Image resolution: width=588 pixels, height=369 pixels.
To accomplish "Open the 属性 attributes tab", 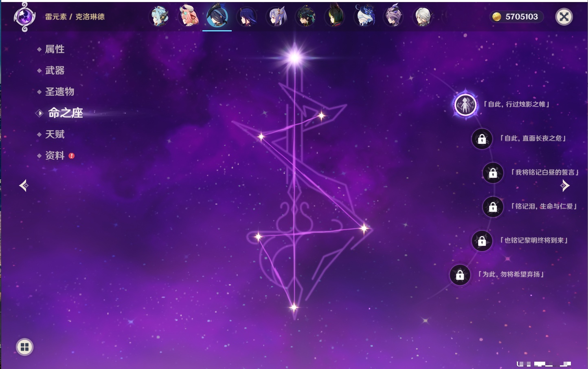I will pyautogui.click(x=55, y=49).
